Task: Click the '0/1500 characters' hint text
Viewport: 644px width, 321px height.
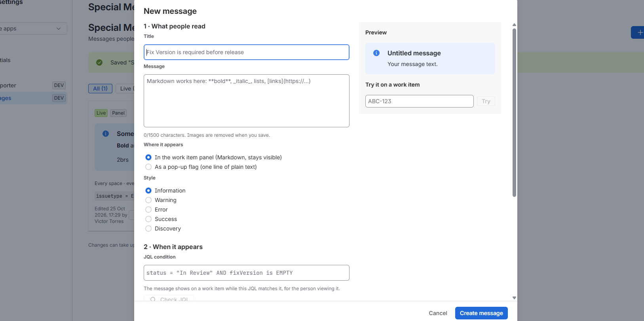Action: click(207, 135)
